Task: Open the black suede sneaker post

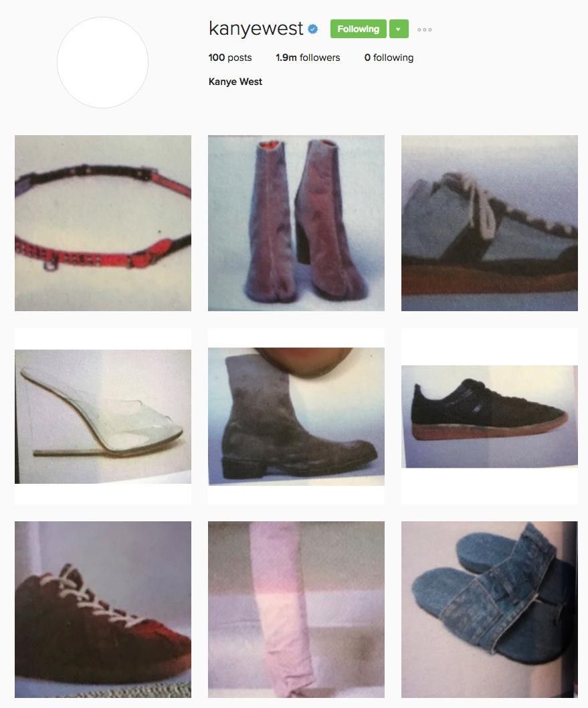Action: coord(490,416)
